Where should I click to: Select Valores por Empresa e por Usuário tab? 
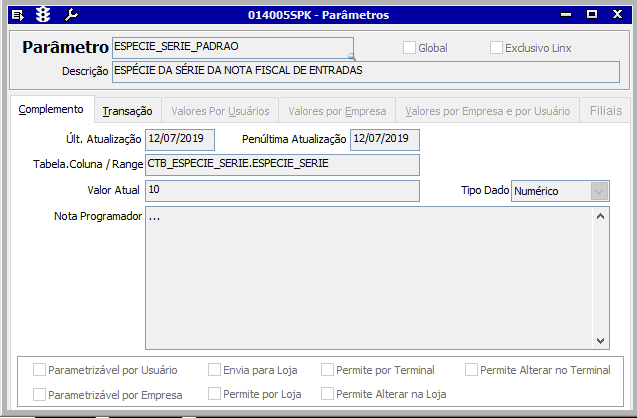pos(488,111)
